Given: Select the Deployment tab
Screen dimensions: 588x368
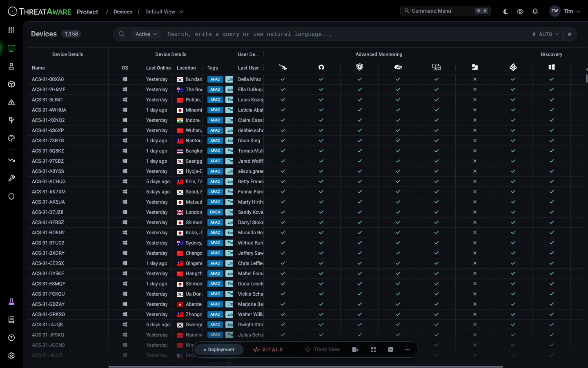Looking at the screenshot, I should click(219, 350).
